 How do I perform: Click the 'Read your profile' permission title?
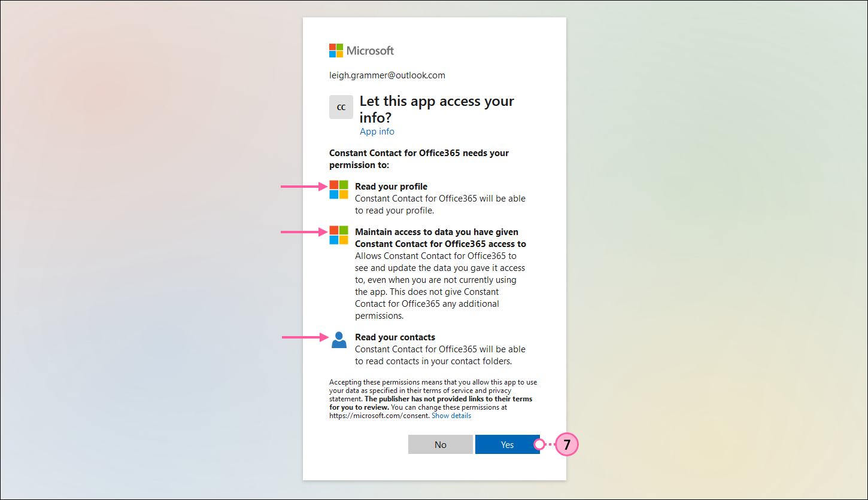pyautogui.click(x=391, y=187)
